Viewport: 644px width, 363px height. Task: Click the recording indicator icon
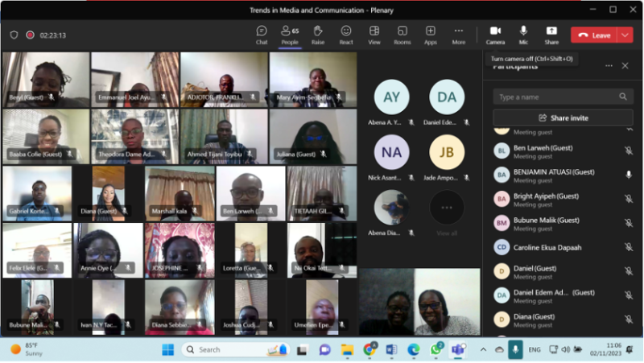click(30, 35)
